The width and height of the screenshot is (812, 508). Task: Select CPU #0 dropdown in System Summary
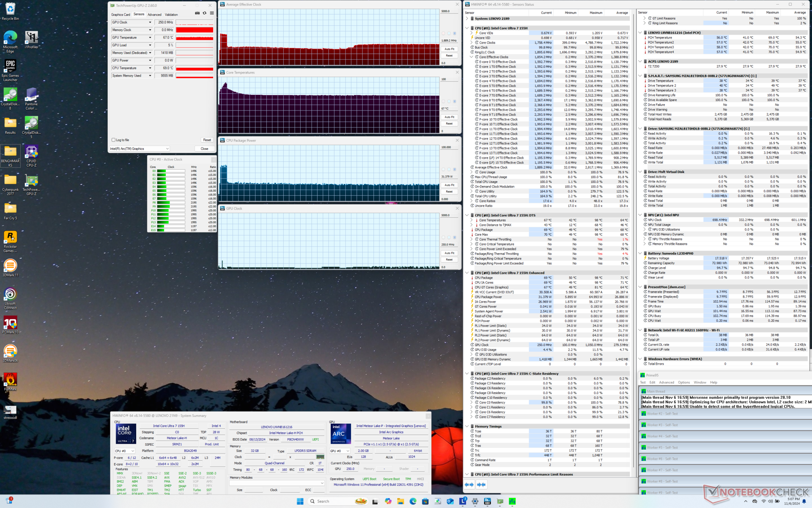(125, 451)
